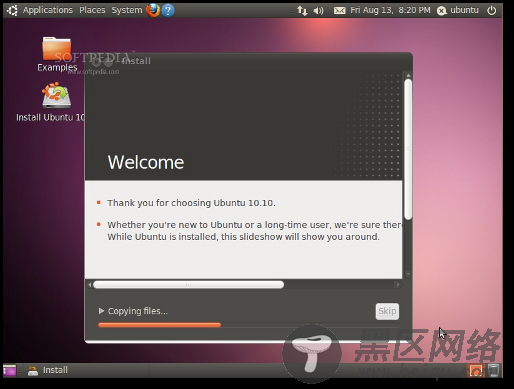Expand the Copying files details triangle

(x=101, y=311)
